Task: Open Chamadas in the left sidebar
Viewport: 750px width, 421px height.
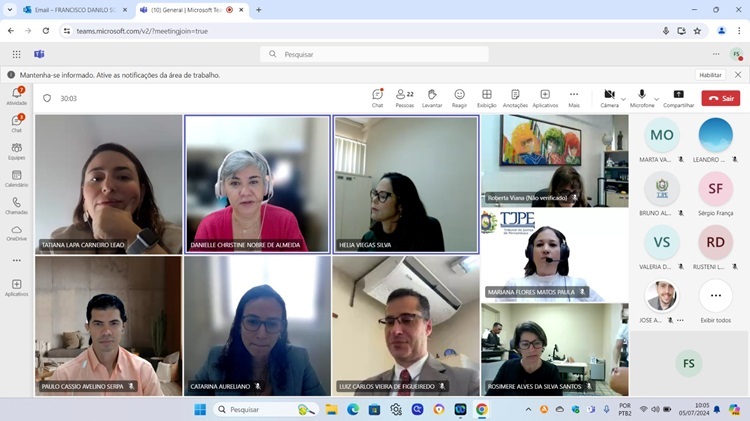Action: point(17,206)
